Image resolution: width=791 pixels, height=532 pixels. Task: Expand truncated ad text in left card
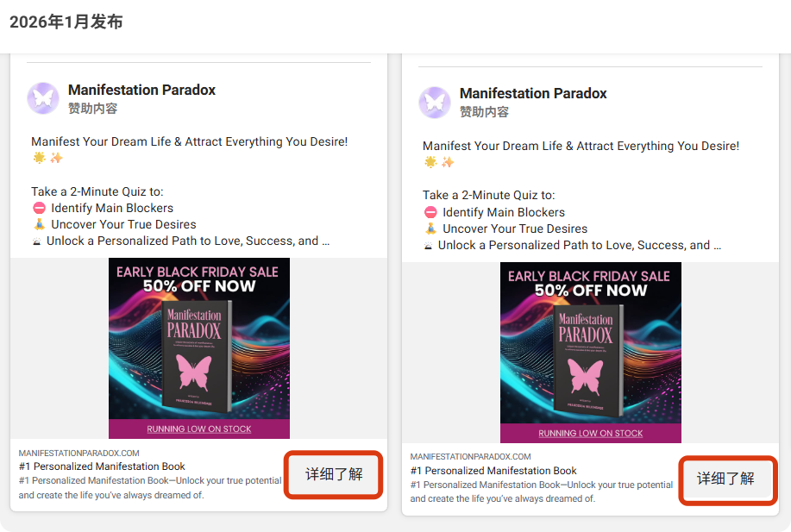[325, 241]
